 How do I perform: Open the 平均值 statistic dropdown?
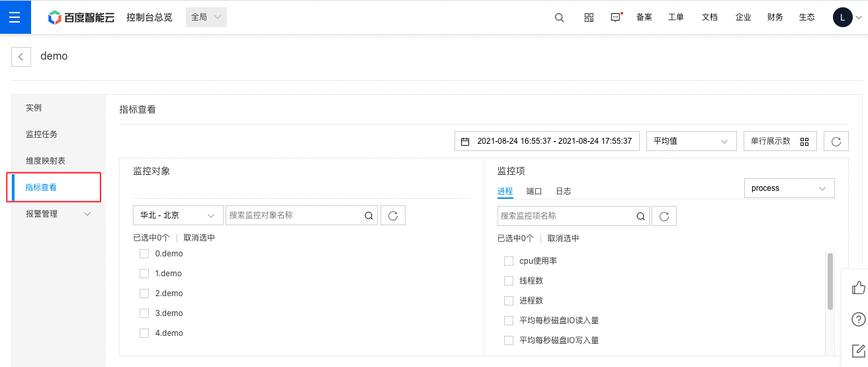691,141
